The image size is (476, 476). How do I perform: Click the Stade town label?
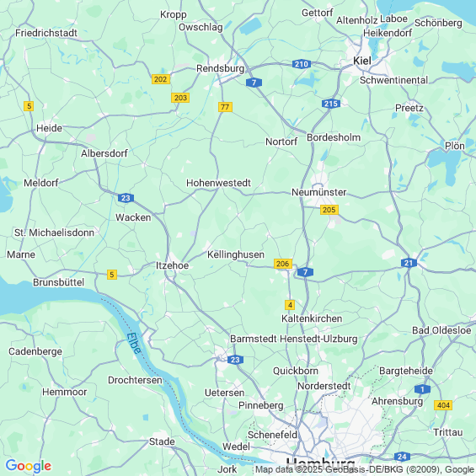tap(162, 441)
